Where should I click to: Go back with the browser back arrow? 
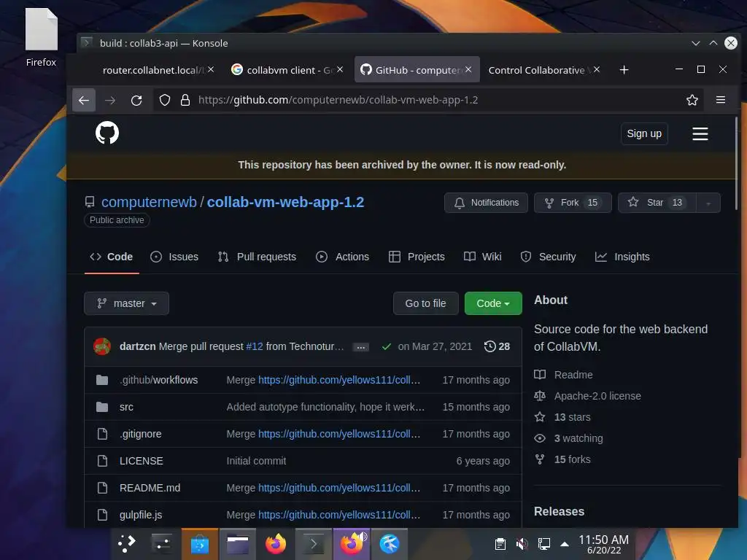(84, 100)
